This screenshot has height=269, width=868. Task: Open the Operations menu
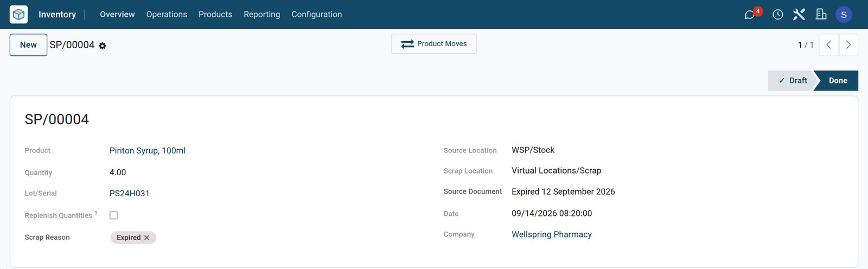pyautogui.click(x=167, y=15)
